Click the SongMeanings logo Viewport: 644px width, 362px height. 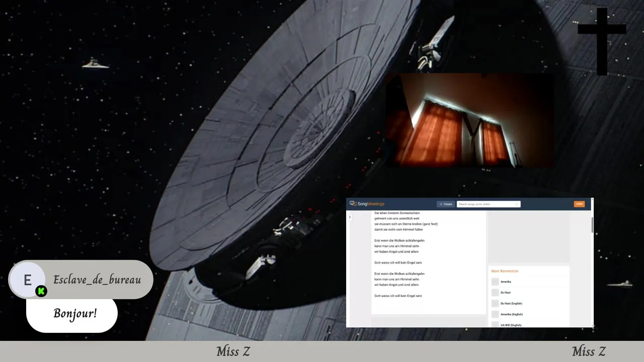pos(367,204)
